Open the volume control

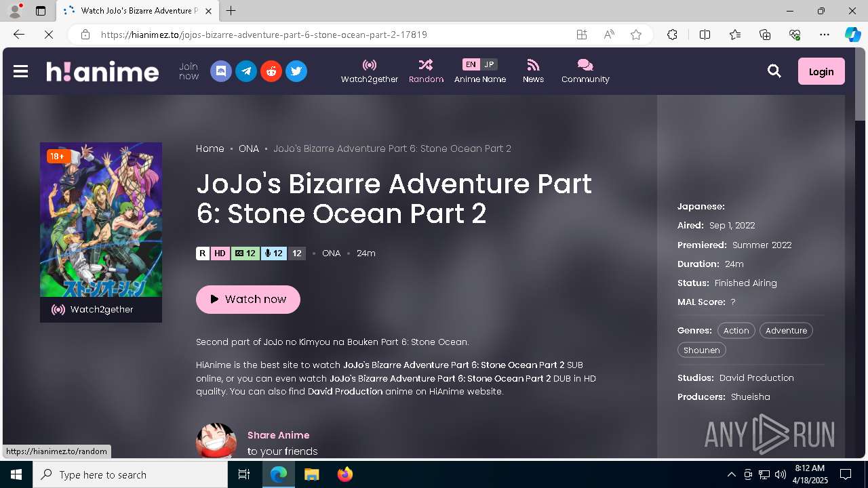[781, 474]
